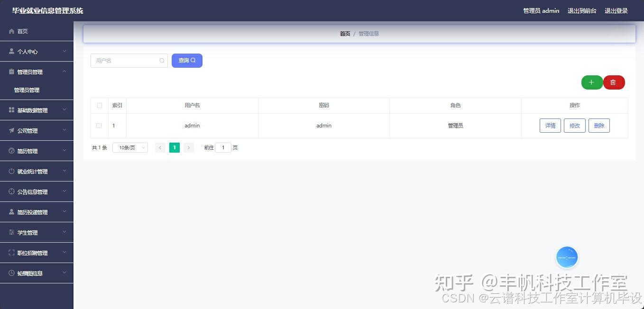Screen dimensions: 644x309
Task: Click the 就业统计管理 statistics icon
Action: 11,171
